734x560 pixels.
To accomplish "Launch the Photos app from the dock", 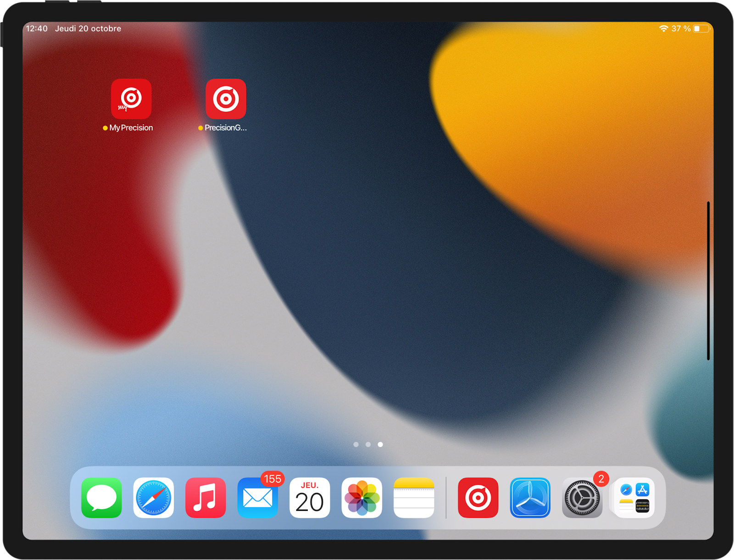I will 362,498.
